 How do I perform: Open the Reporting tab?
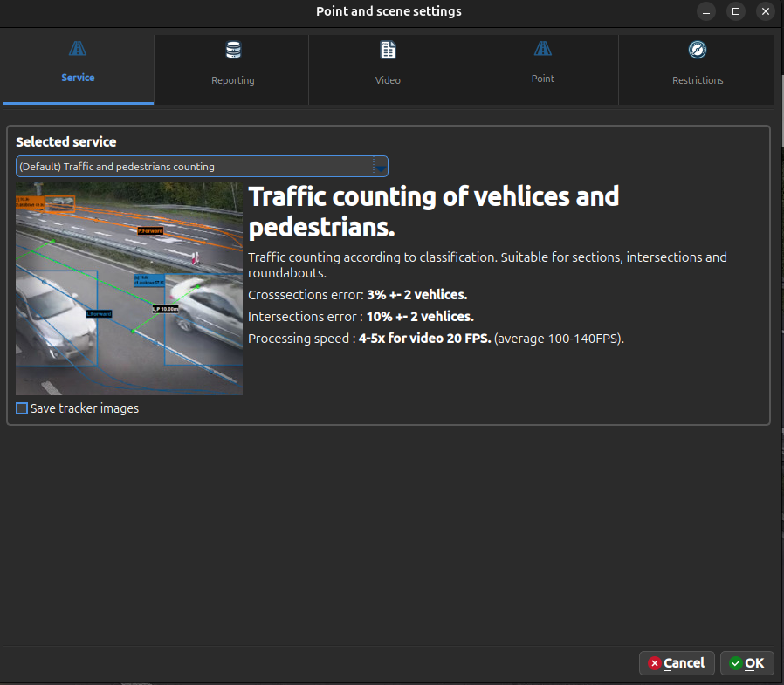pos(232,70)
